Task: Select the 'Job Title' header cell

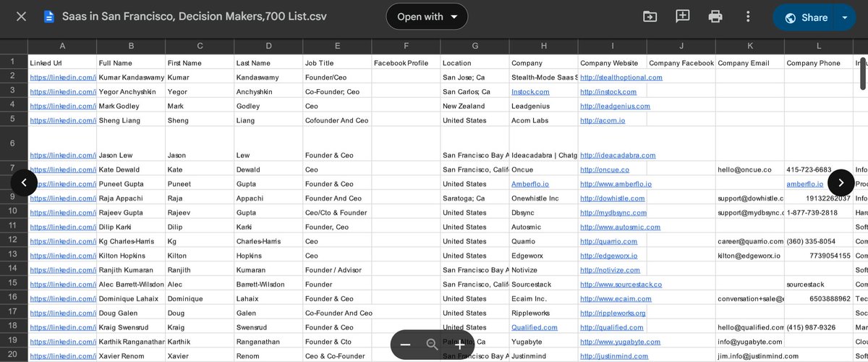Action: (337, 62)
